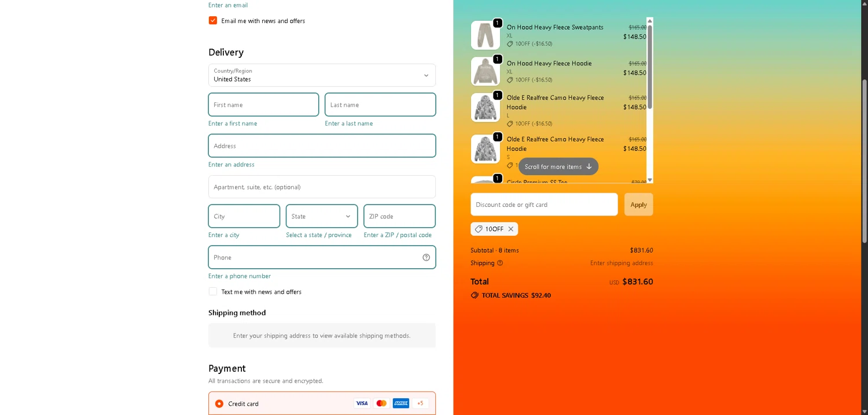The height and width of the screenshot is (415, 868).
Task: Show +5 more payment card types
Action: click(x=420, y=403)
